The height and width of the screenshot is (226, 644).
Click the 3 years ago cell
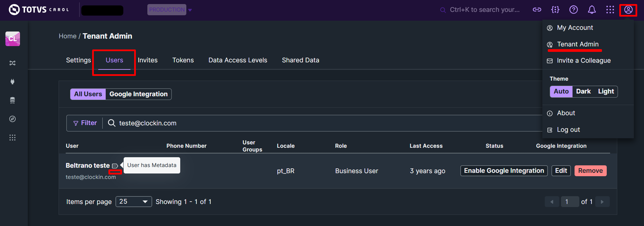428,171
